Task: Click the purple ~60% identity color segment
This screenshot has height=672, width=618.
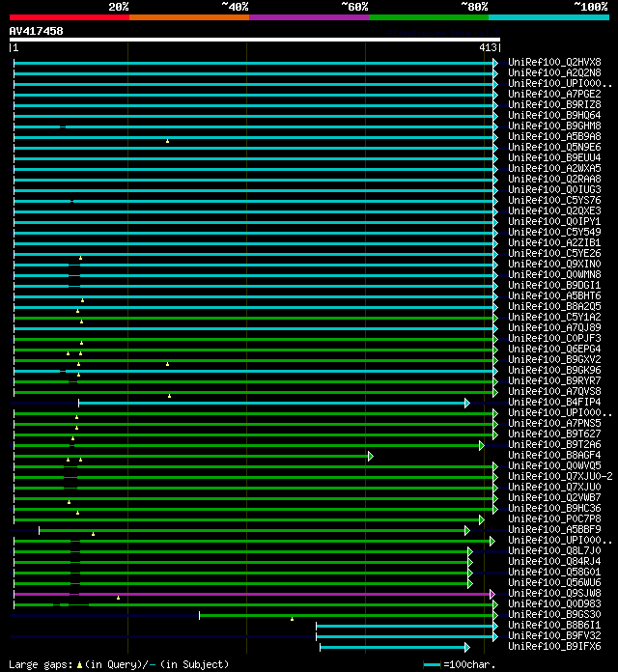Action: pos(309,17)
